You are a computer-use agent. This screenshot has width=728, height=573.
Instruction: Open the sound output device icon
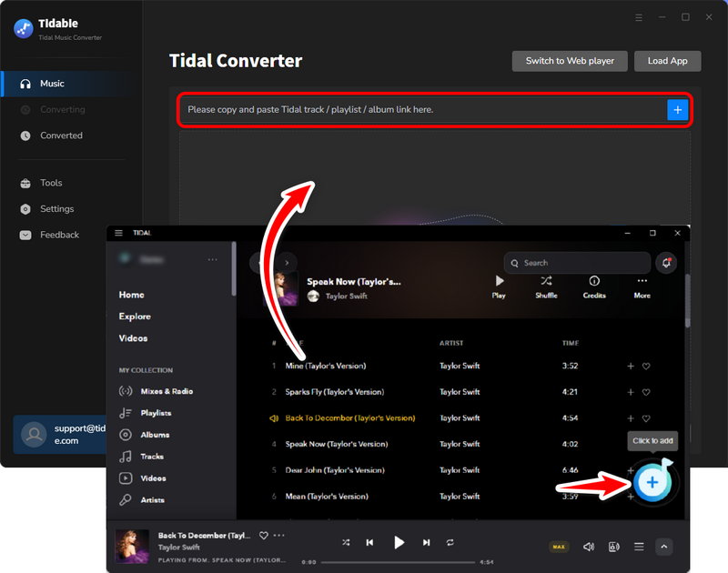coord(613,547)
